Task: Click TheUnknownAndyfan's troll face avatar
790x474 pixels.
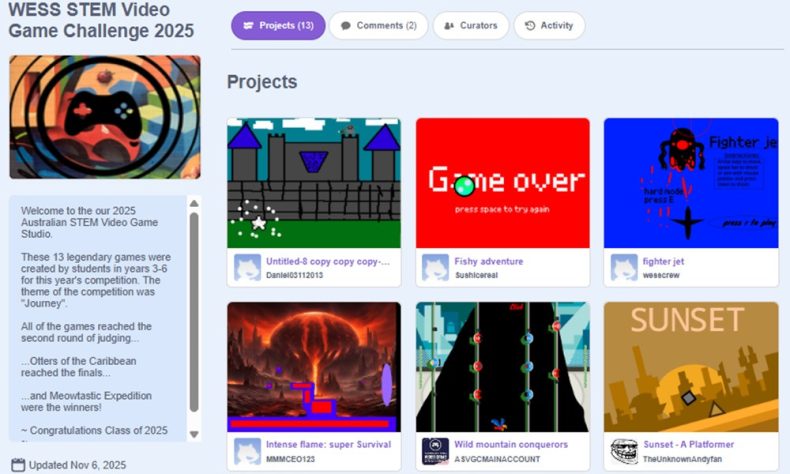Action: (624, 451)
